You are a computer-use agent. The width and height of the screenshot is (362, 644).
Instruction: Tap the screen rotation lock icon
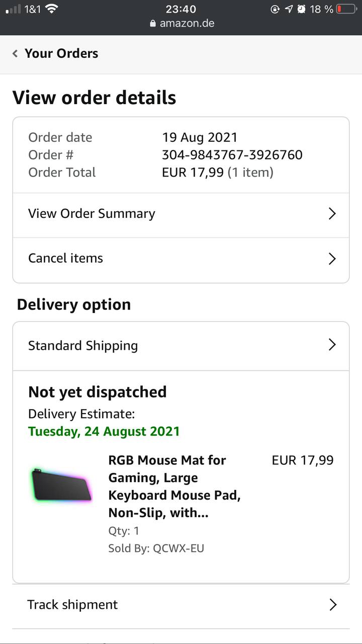click(275, 9)
